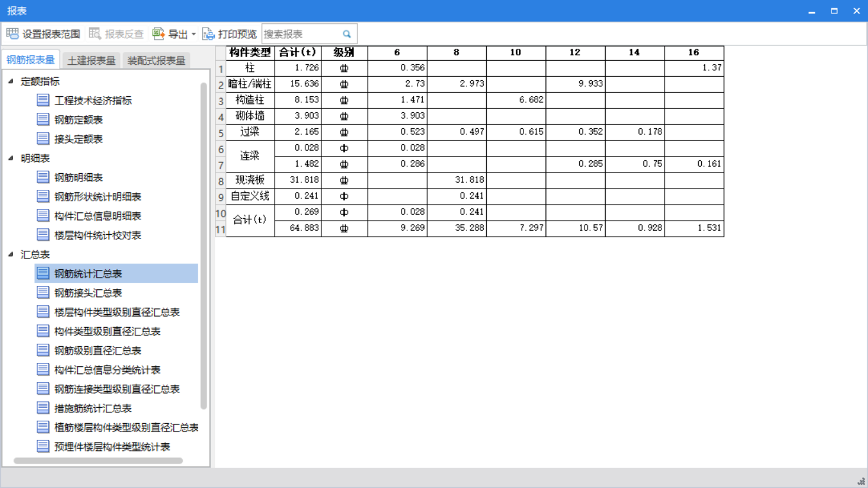Select the 构造柱 row cell
This screenshot has width=868, height=488.
250,100
